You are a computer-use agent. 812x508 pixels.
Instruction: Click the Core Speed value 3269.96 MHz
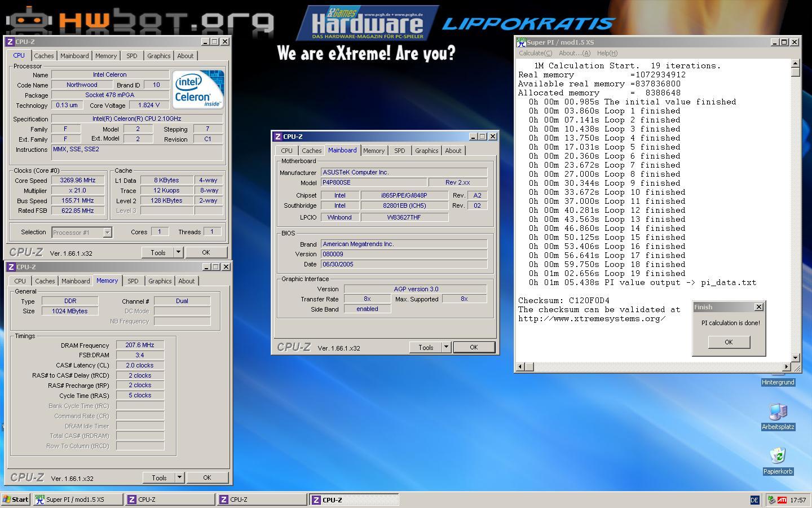point(78,181)
